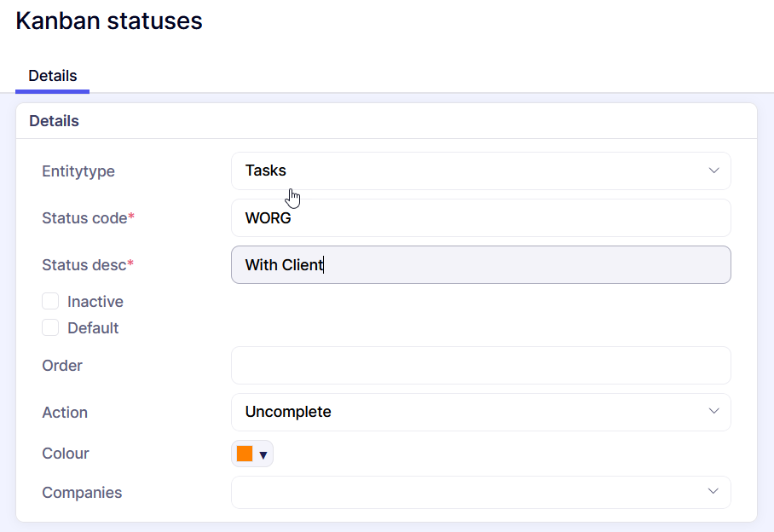Open the Entitytype dropdown showing Tasks
Viewport: 774px width, 532px height.
point(469,171)
